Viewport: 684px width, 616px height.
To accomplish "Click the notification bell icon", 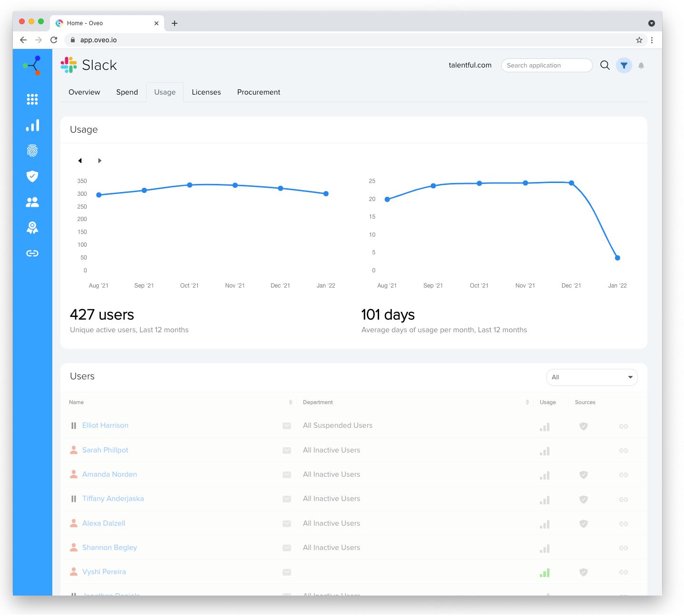I will [641, 65].
